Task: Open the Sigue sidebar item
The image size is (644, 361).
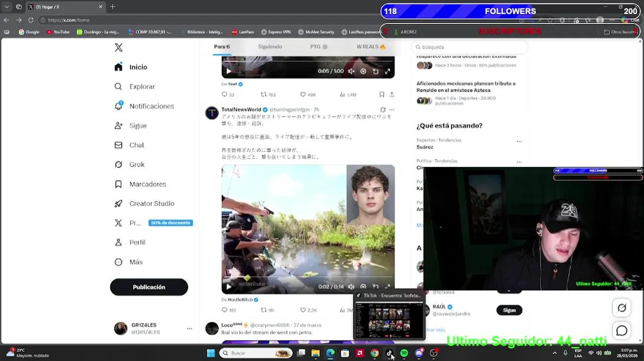Action: (x=130, y=126)
